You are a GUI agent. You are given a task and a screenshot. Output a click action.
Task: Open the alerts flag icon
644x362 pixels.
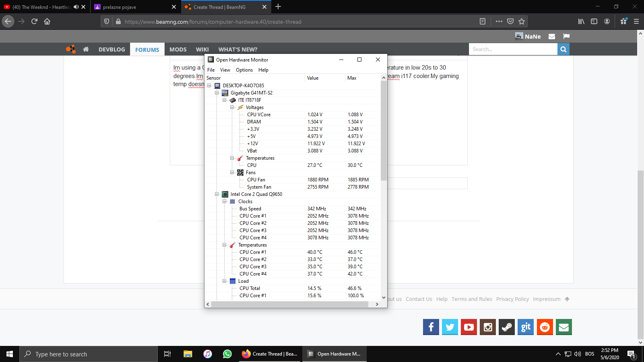pos(566,37)
